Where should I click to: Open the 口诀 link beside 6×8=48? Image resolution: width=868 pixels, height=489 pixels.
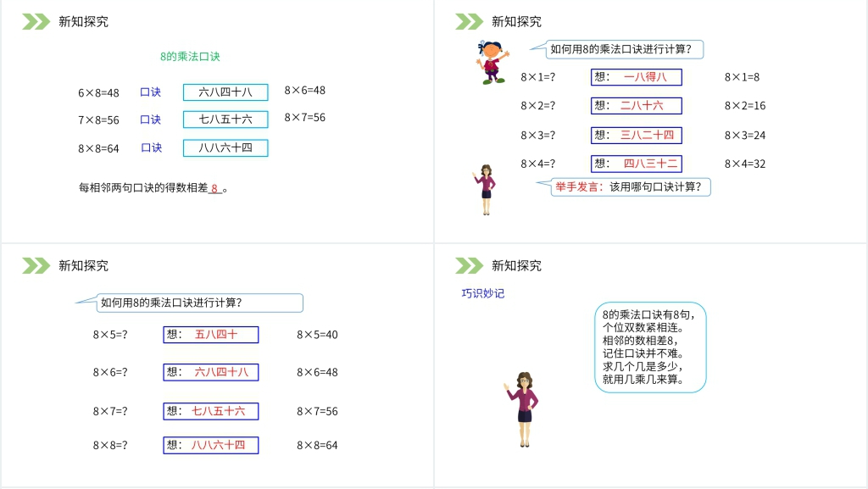[151, 92]
